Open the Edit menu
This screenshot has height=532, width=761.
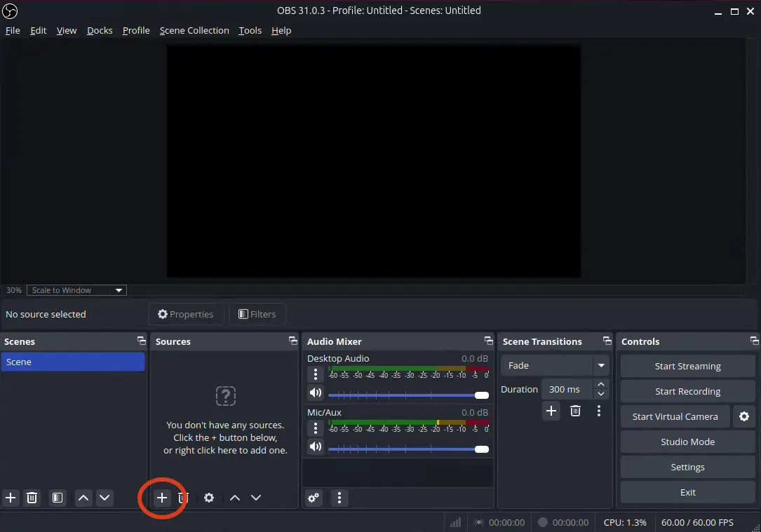39,31
